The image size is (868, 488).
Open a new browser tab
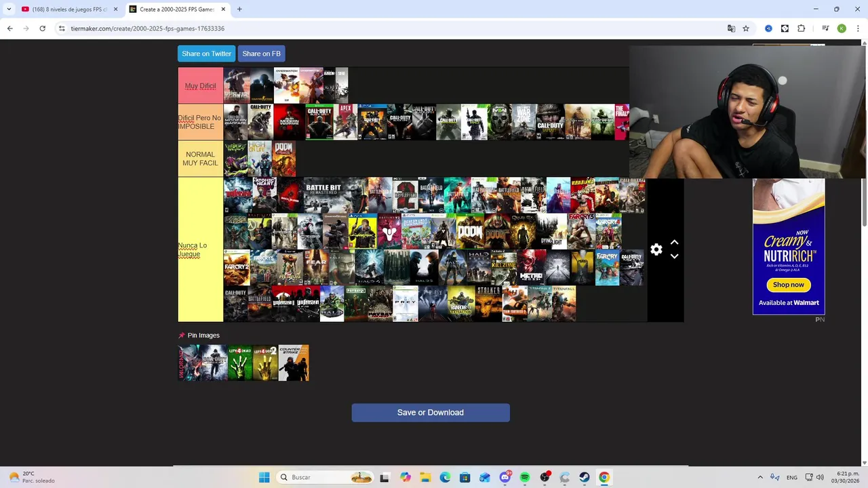coord(239,9)
